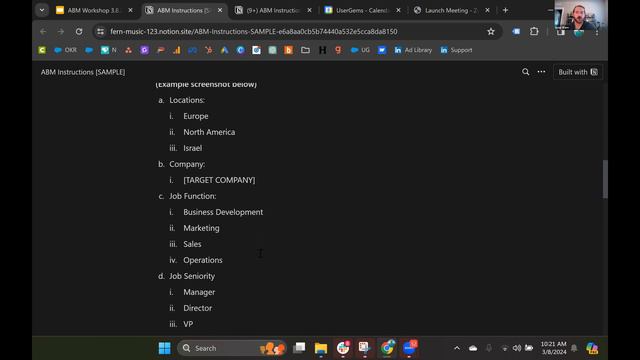Click the Built with Notion button
The image size is (640, 360).
578,72
